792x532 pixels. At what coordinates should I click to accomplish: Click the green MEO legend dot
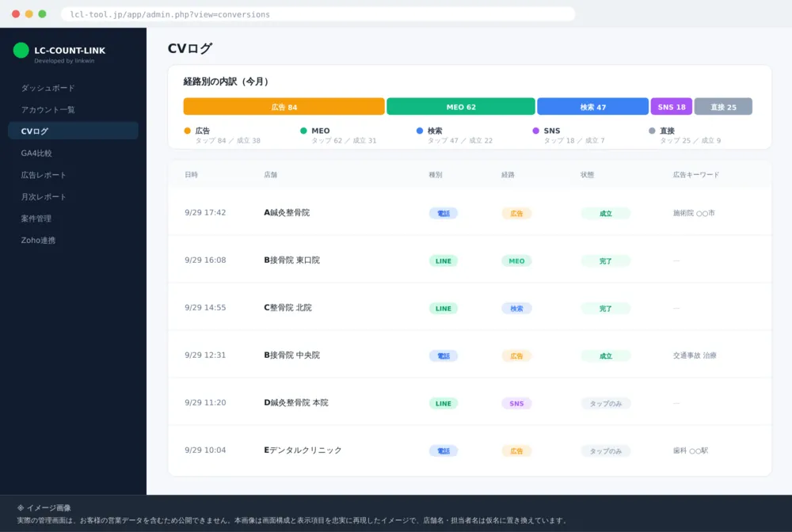tap(303, 131)
